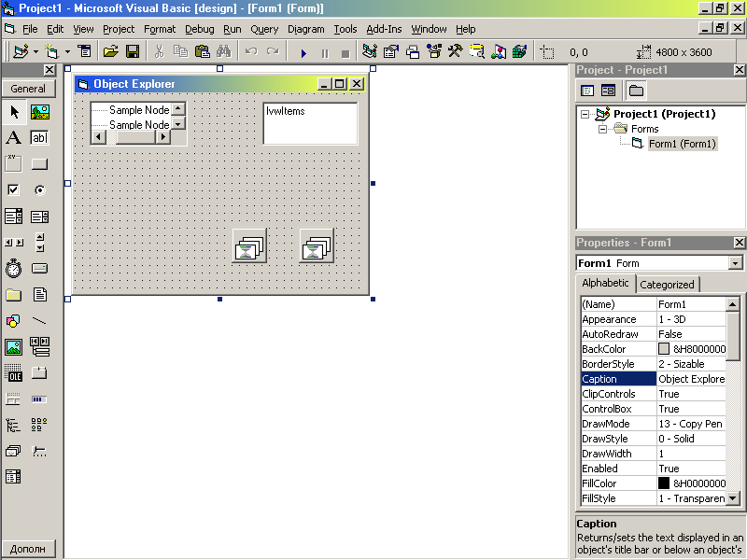Open the Add Project dropdown arrow

35,51
